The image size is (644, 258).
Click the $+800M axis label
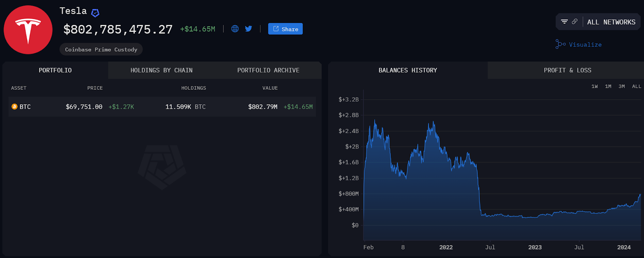[349, 194]
